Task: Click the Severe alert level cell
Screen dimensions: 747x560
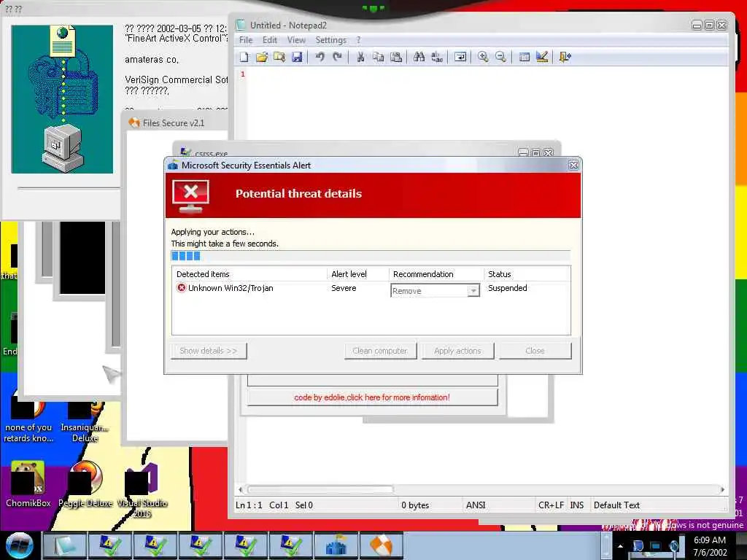Action: (344, 288)
